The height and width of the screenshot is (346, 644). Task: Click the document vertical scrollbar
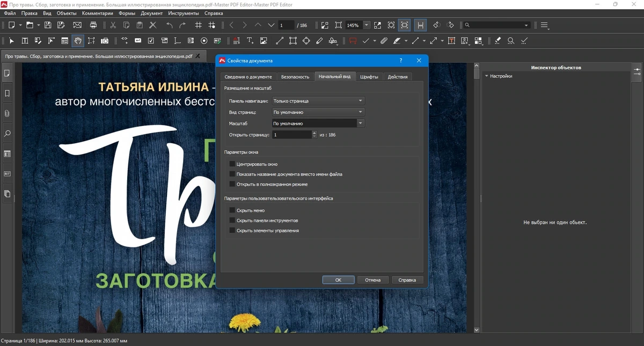coord(477,197)
